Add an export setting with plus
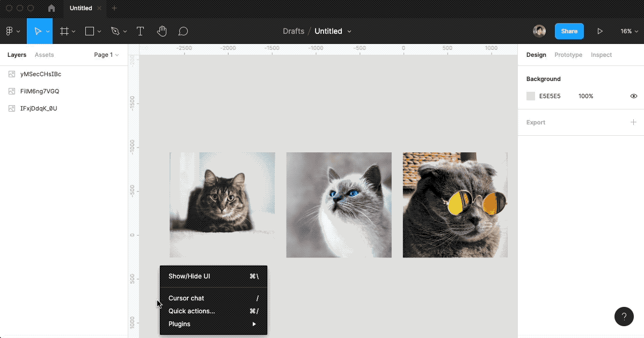 [633, 122]
